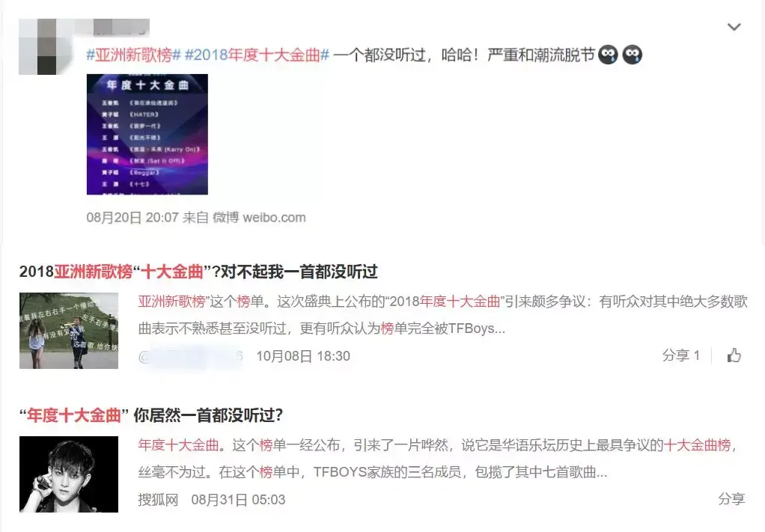Open the #亚洲新歌榜# hashtag
The width and height of the screenshot is (765, 532).
[134, 55]
